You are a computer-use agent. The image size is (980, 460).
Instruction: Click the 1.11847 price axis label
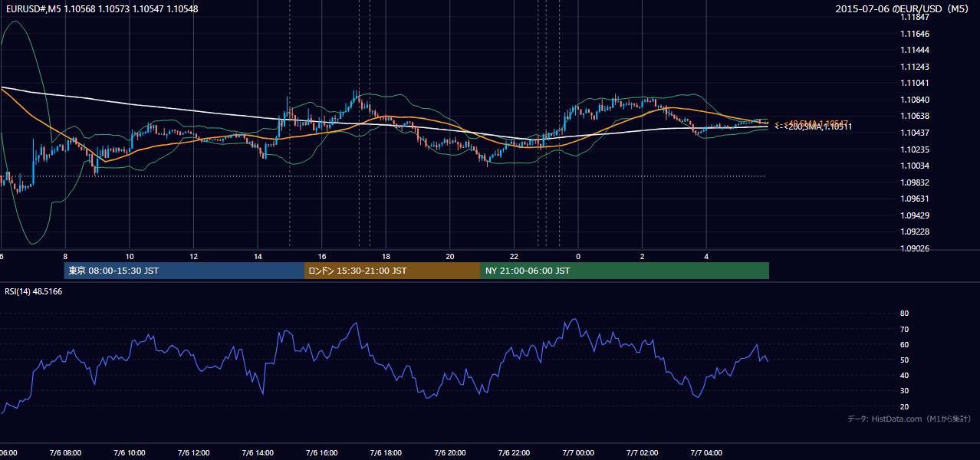(915, 17)
